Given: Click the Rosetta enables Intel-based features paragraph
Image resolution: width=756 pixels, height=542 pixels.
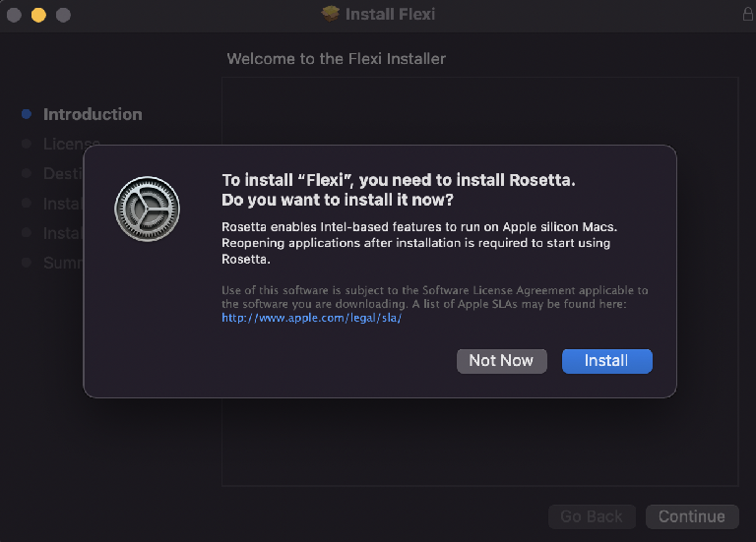Looking at the screenshot, I should [x=419, y=243].
